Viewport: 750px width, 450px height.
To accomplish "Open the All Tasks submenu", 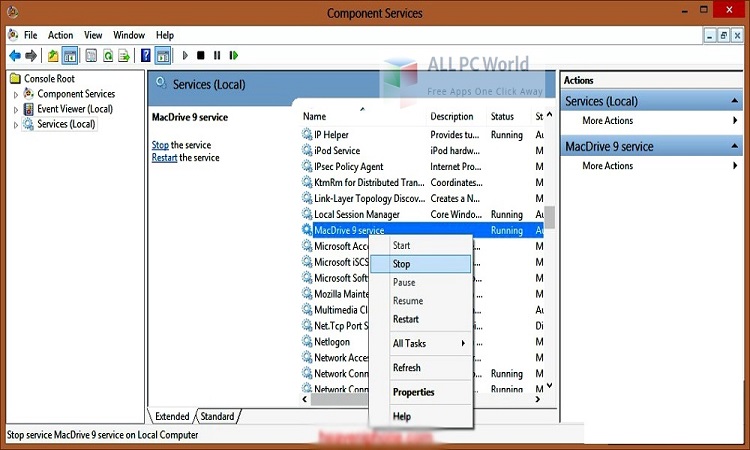I will (x=419, y=343).
